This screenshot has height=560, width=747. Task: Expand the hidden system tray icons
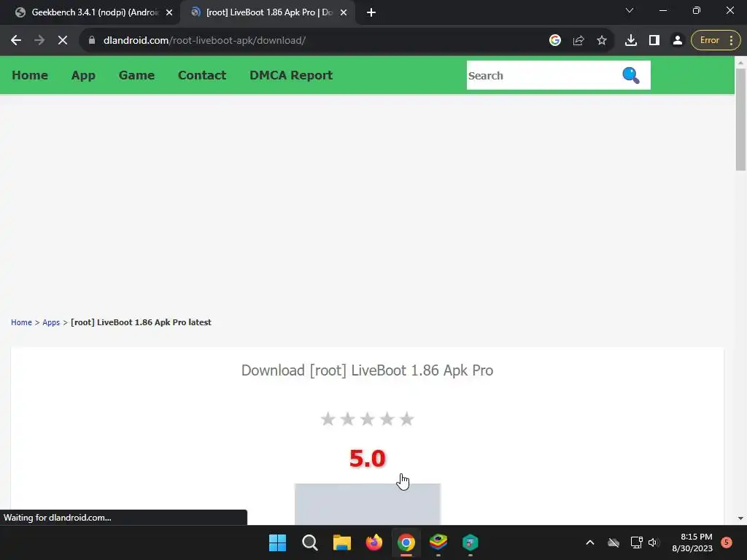[589, 542]
